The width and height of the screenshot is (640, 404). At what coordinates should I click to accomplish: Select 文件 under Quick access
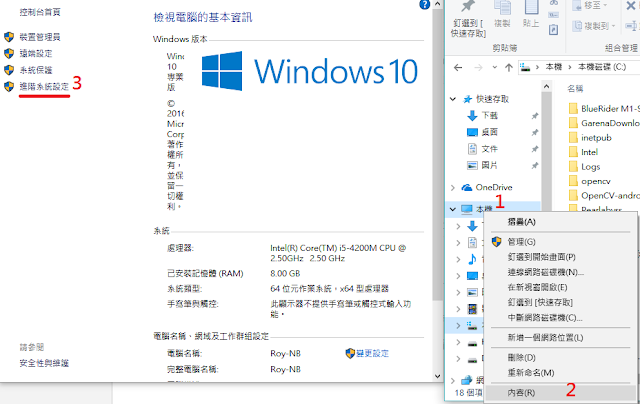tap(482, 149)
